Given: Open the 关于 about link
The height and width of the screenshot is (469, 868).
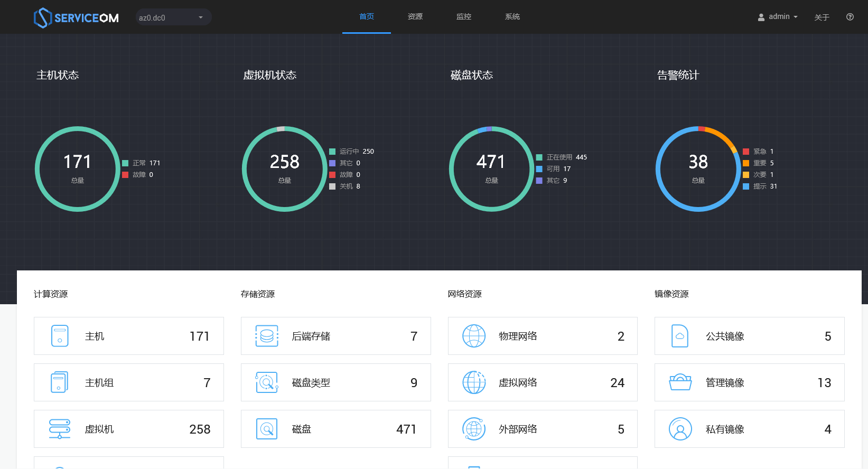Looking at the screenshot, I should click(x=822, y=17).
